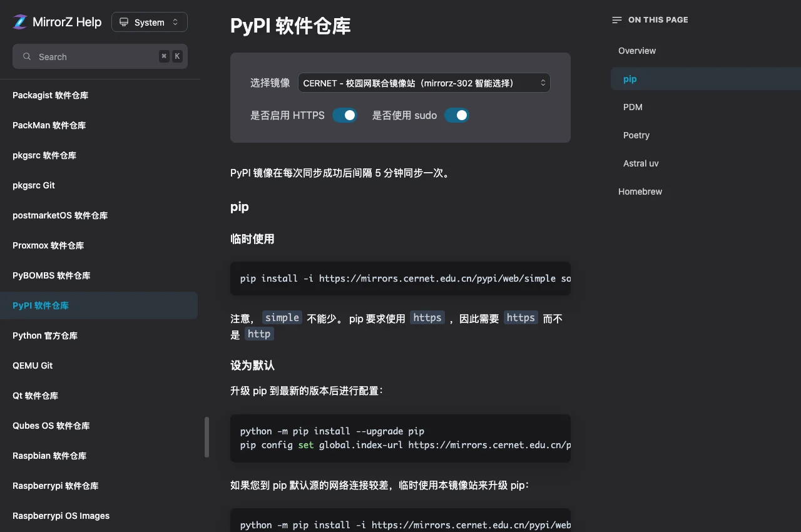Viewport: 801px width, 532px height.
Task: Open PyBOMBS 软件仓库 in the sidebar
Action: pyautogui.click(x=51, y=275)
